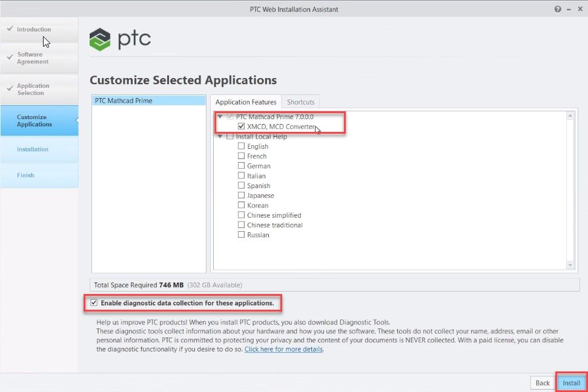588x392 pixels.
Task: Select the Japanese help checkbox
Action: pos(241,195)
